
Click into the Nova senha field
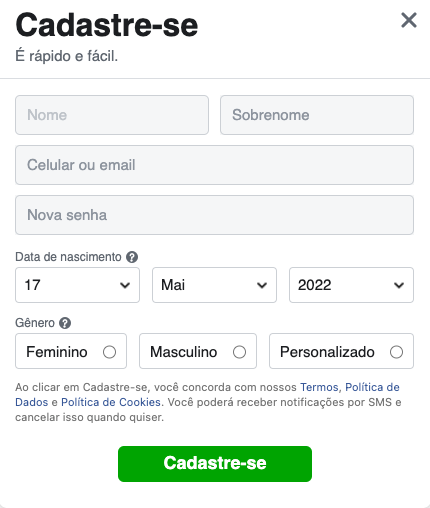pos(214,215)
